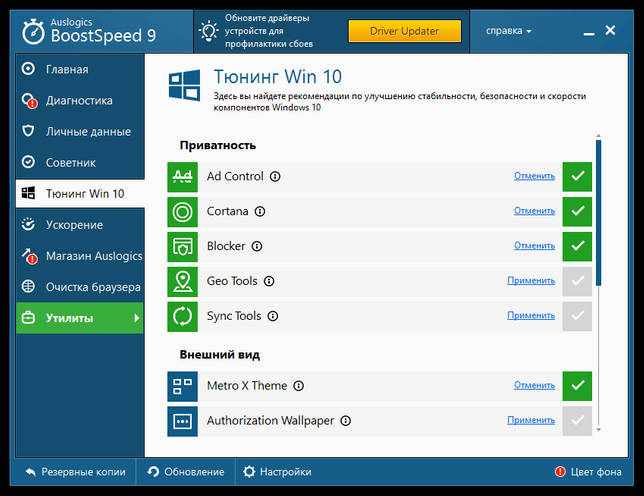The width and height of the screenshot is (644, 496).
Task: Toggle the Metro X Theme checkmark
Action: click(x=577, y=386)
